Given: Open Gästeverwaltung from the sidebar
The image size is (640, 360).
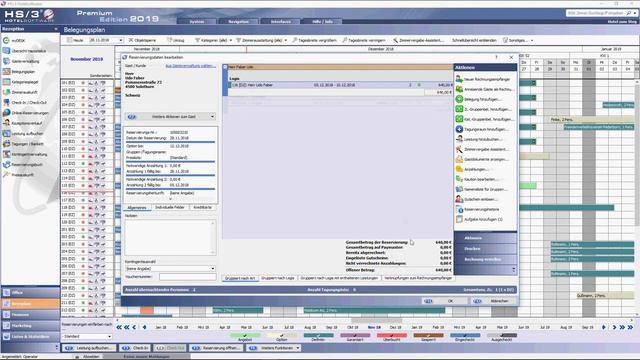Looking at the screenshot, I should coord(25,61).
